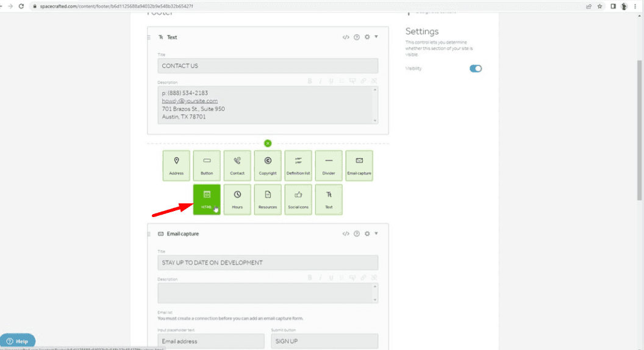Click the spacecrafted.com URL in the address bar
The width and height of the screenshot is (644, 350).
[116, 6]
